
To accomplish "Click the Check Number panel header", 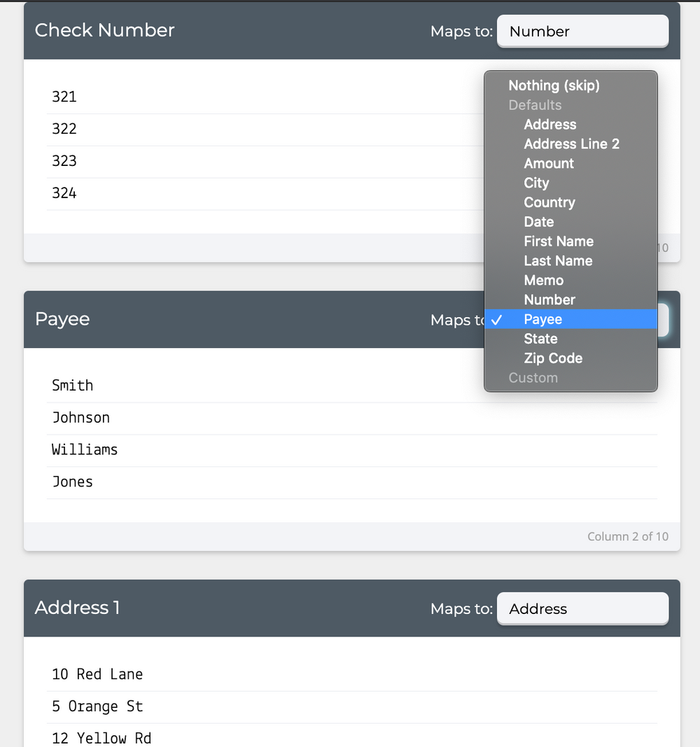I will tap(104, 30).
